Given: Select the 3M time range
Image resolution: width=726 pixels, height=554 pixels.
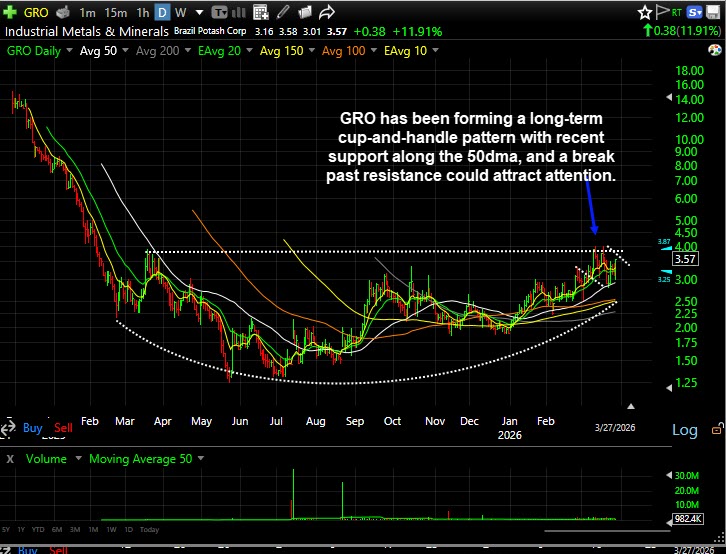Looking at the screenshot, I should tap(75, 529).
